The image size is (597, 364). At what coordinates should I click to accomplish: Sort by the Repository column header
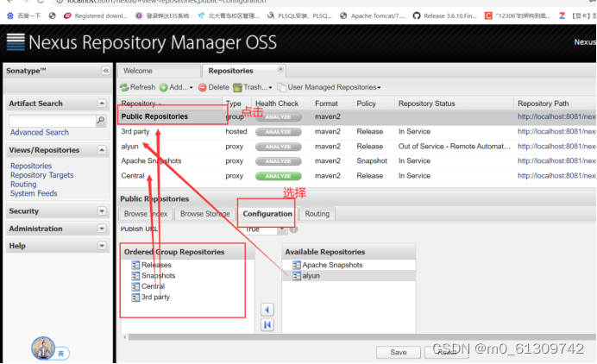(170, 104)
